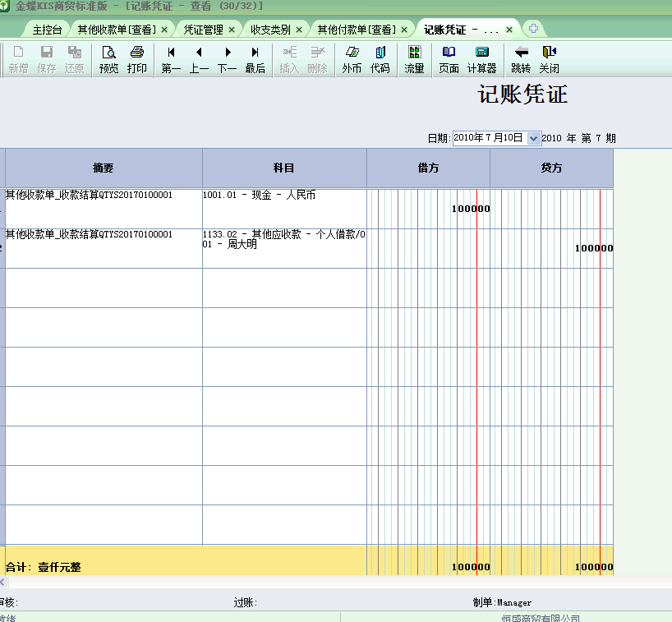Image resolution: width=672 pixels, height=622 pixels.
Task: Click the 关闭 close toolbar icon
Action: (x=549, y=60)
